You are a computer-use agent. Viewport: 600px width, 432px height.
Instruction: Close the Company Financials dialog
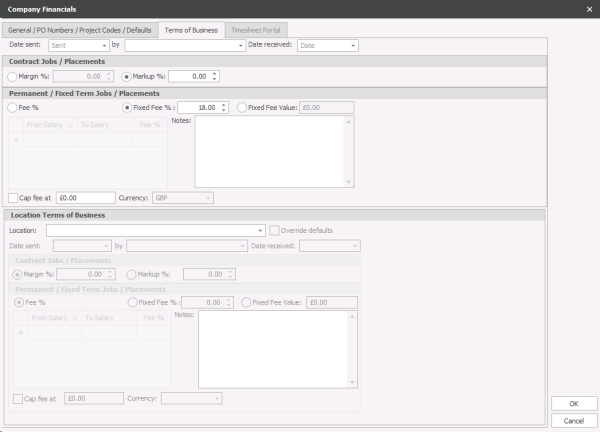pos(587,9)
